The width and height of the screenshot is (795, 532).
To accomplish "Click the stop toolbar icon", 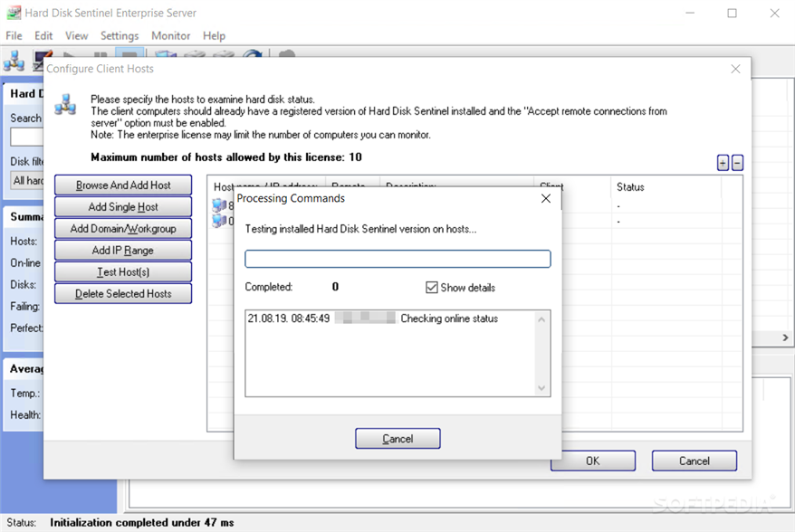I will [x=129, y=53].
